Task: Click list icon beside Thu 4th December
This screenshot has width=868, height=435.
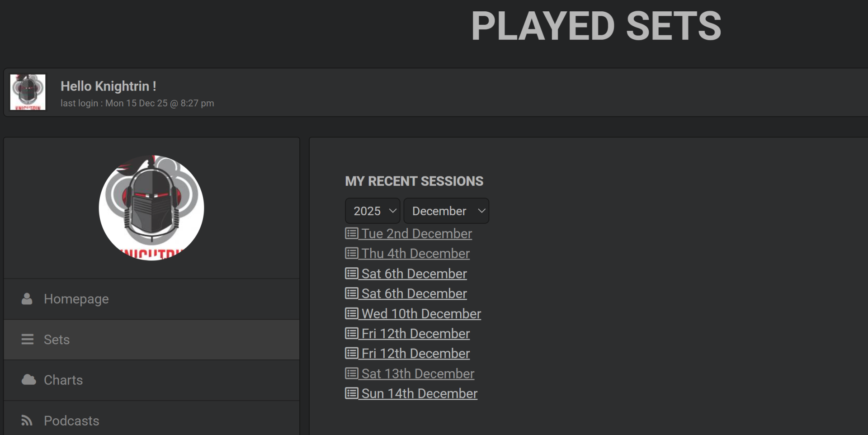Action: click(x=352, y=253)
